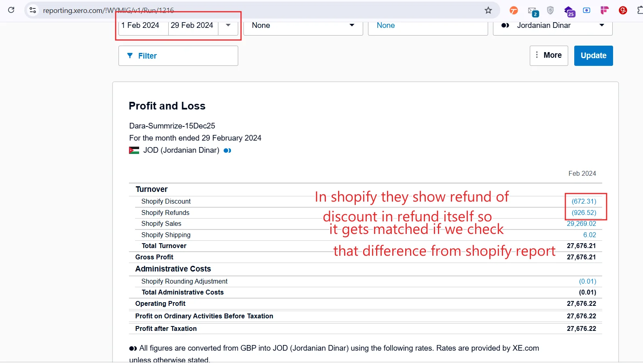Click the Profit and Loss report title
This screenshot has height=364, width=643.
pos(167,106)
